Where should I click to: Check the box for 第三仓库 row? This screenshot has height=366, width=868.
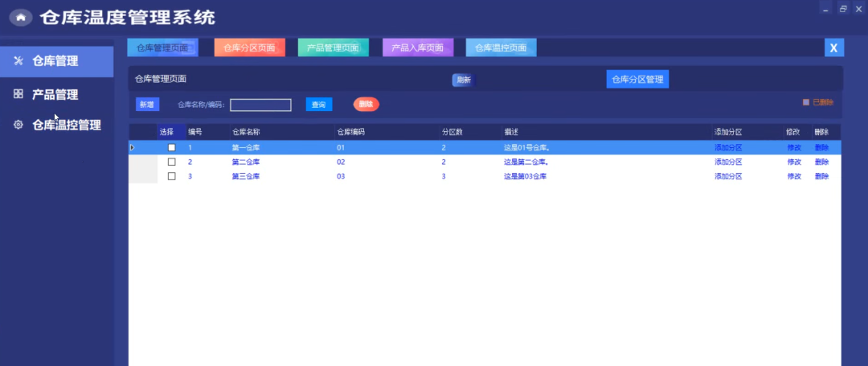[172, 176]
